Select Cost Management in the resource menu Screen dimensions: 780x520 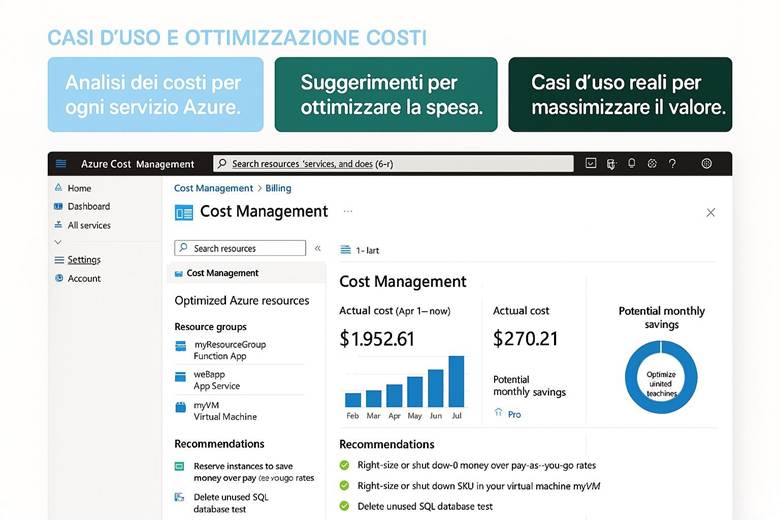[x=247, y=273]
